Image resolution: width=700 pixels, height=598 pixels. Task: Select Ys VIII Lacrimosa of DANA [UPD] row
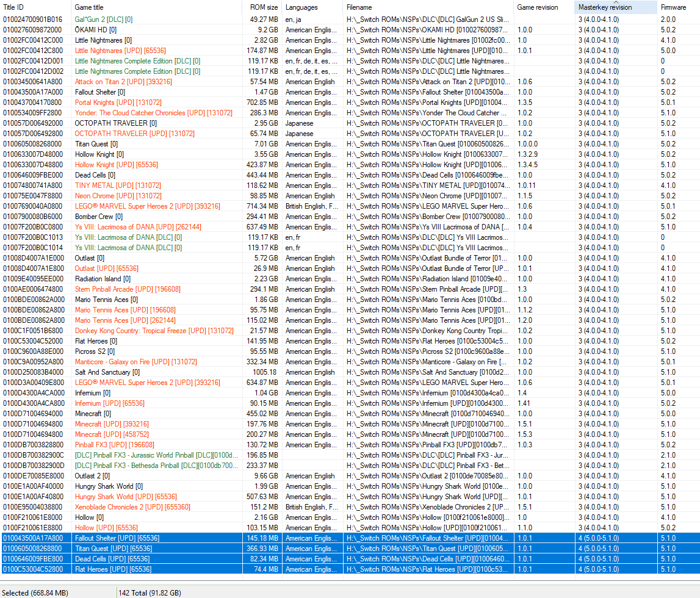(x=350, y=227)
